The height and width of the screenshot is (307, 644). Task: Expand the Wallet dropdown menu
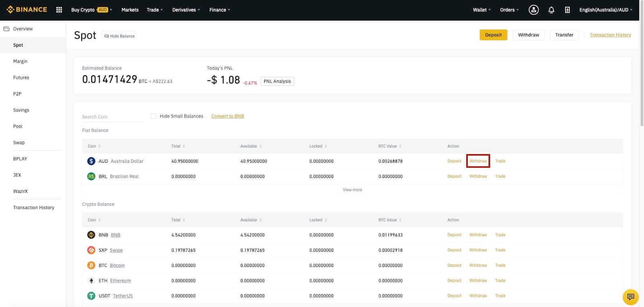click(481, 10)
